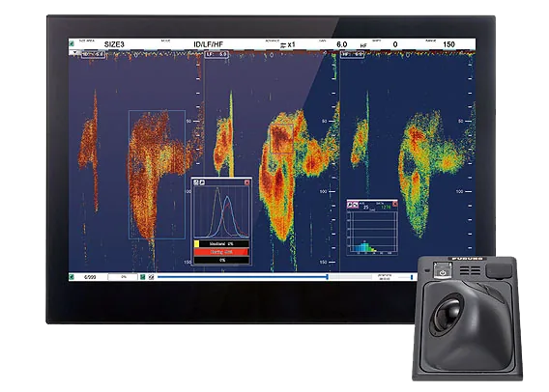Viewport: 549px width, 392px height.
Task: Select the ID/LF/HF mode item
Action: (x=208, y=44)
